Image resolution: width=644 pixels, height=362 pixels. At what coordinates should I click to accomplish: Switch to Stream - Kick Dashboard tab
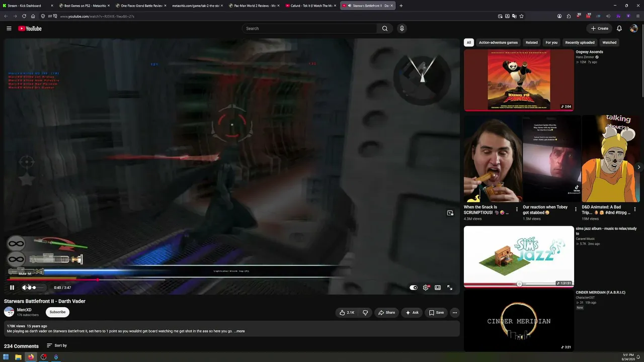click(x=28, y=6)
